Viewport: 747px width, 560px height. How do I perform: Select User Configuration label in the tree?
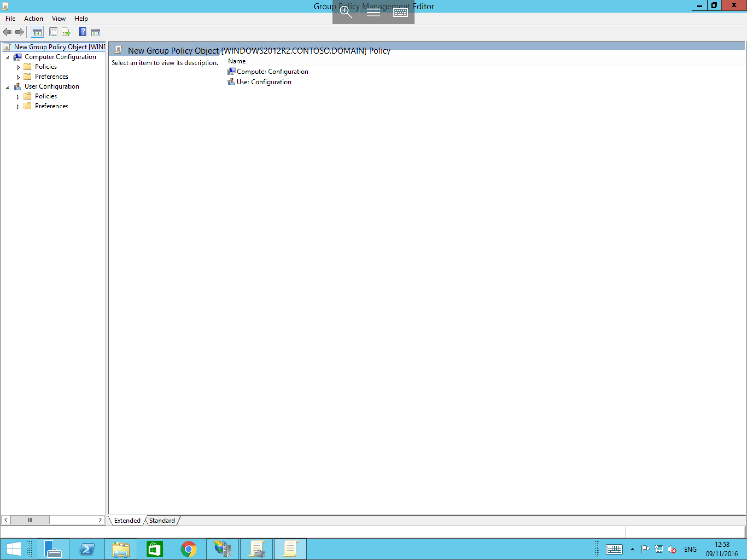tap(52, 86)
